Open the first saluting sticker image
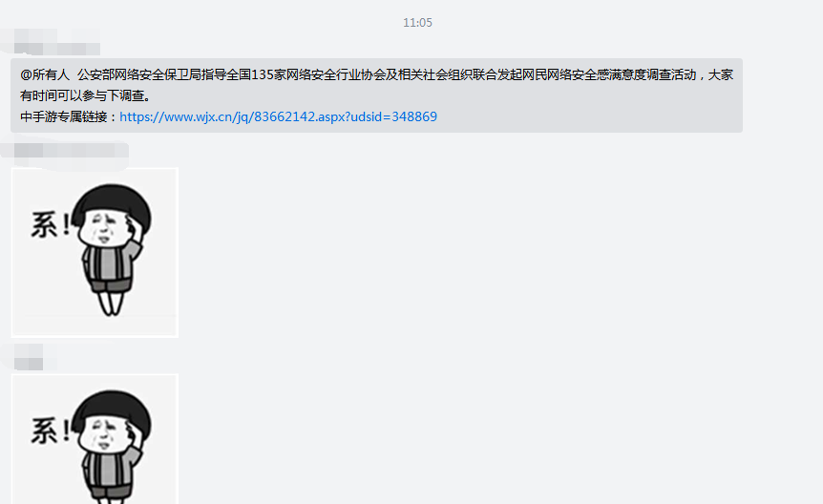The height and width of the screenshot is (504, 823). pos(95,252)
